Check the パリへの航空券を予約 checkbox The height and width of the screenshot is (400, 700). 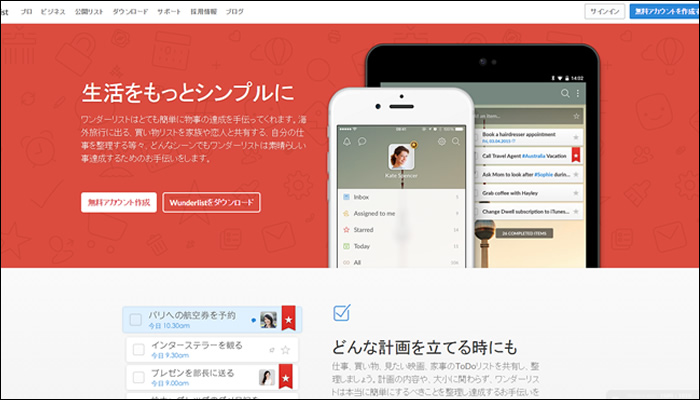point(136,320)
